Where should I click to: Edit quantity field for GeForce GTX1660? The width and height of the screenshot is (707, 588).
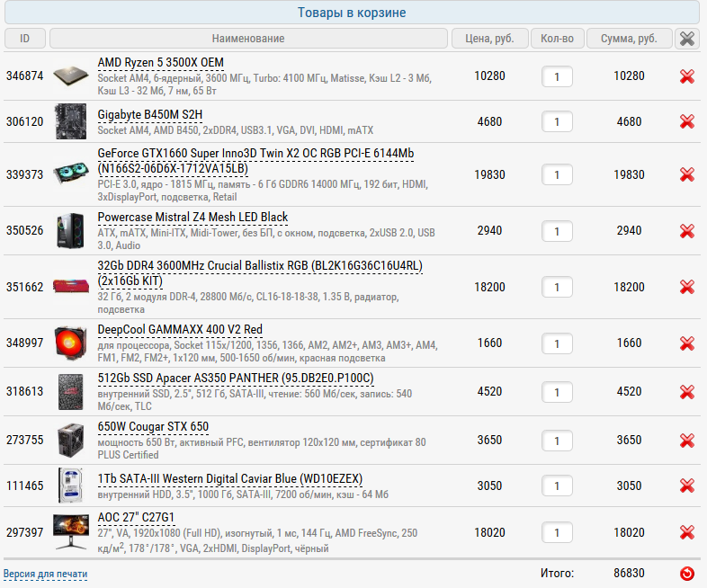pyautogui.click(x=557, y=174)
